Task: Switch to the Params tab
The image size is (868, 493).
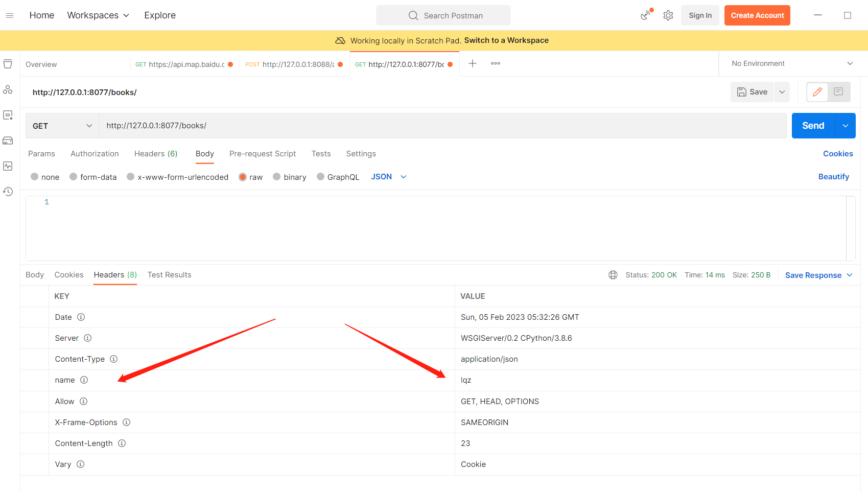Action: (41, 154)
